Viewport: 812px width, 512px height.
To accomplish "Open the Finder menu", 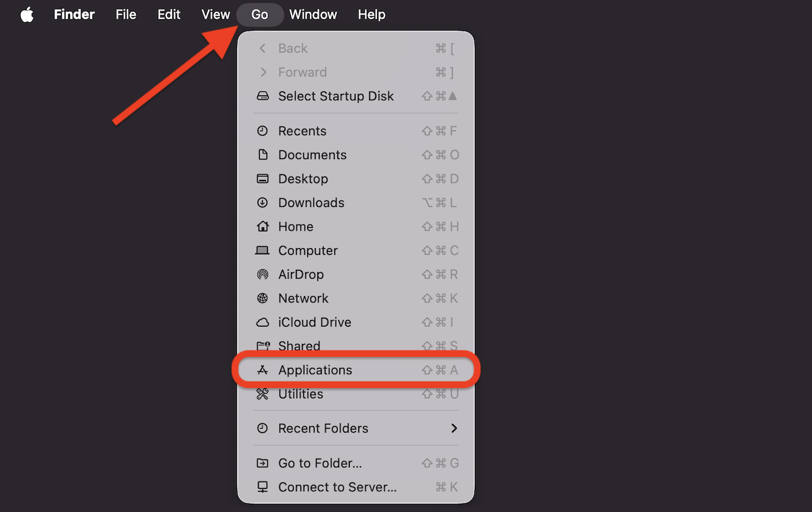I will (74, 14).
